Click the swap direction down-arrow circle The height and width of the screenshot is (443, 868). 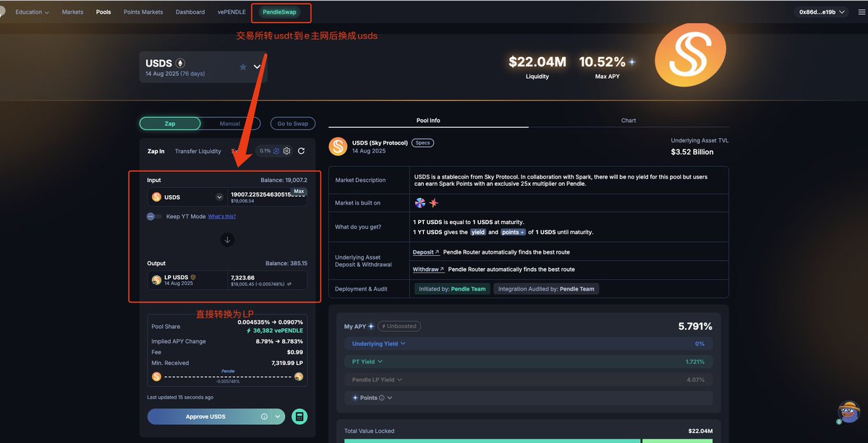(227, 240)
